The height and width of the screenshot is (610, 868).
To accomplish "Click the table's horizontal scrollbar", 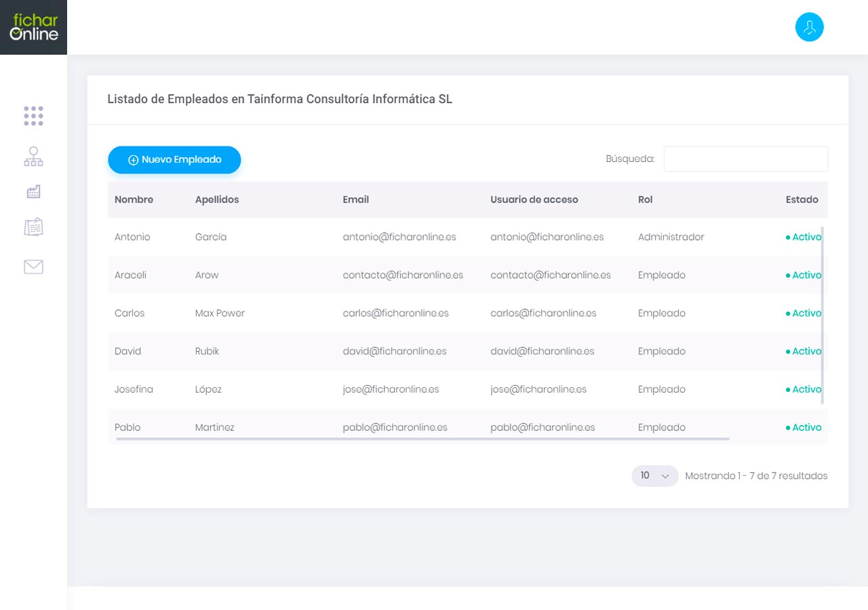I will pyautogui.click(x=422, y=439).
